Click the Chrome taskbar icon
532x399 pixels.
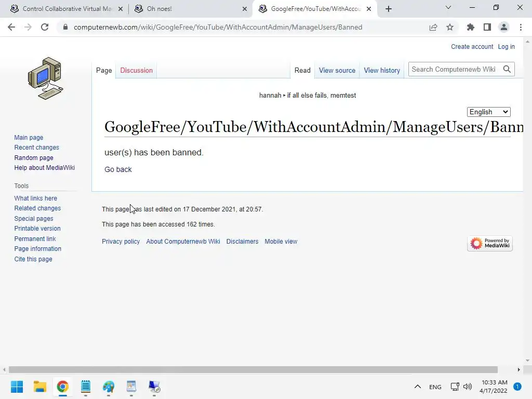click(63, 387)
